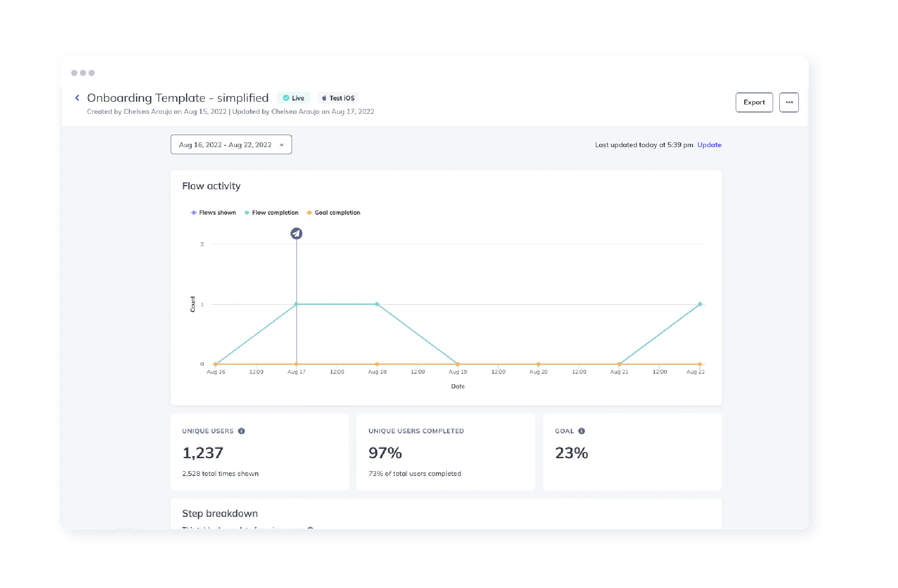Click the Update link
The height and width of the screenshot is (588, 898).
(709, 145)
